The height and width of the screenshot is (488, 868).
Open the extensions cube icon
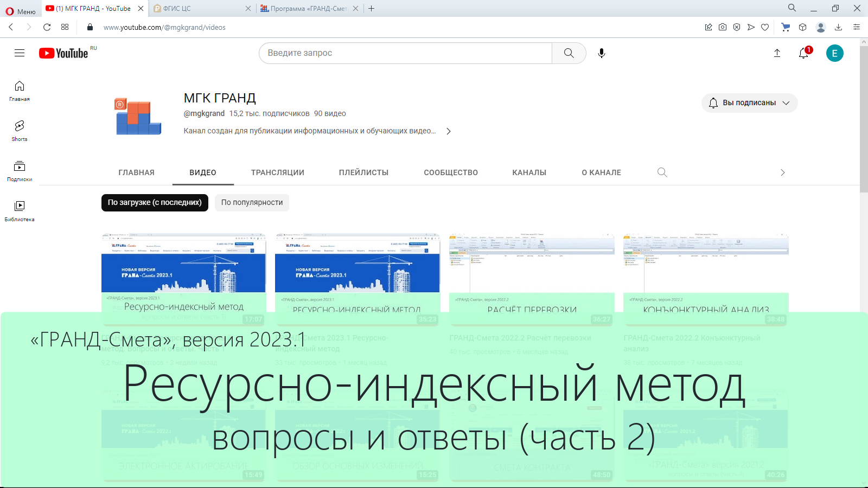coord(803,27)
